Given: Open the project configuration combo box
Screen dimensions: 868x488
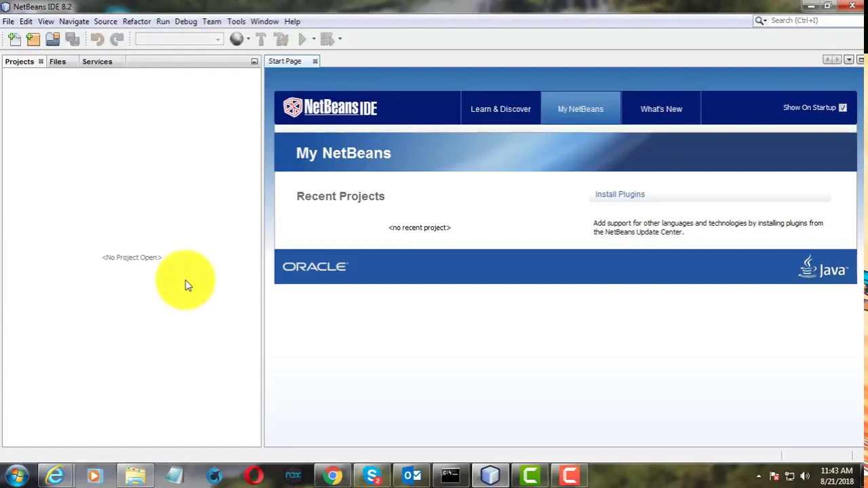Looking at the screenshot, I should pos(179,39).
